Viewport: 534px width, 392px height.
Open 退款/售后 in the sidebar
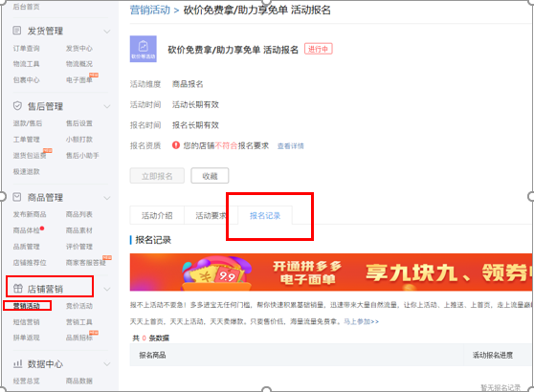28,123
